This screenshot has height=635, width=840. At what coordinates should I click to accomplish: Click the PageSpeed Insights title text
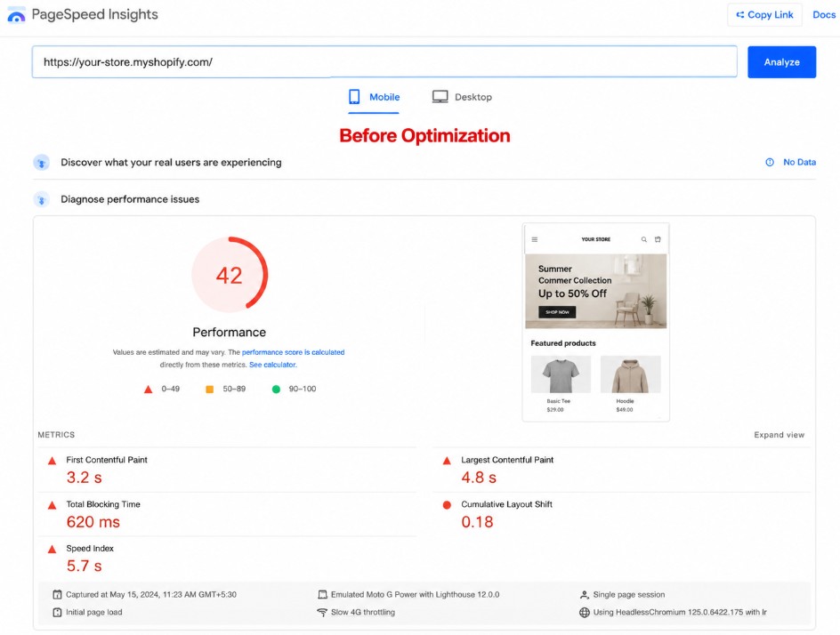[x=95, y=14]
